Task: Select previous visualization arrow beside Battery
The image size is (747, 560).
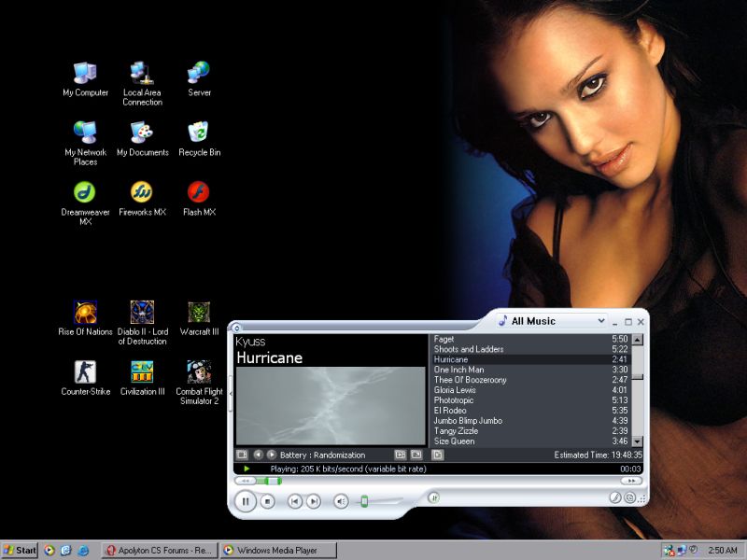Action: pos(259,455)
